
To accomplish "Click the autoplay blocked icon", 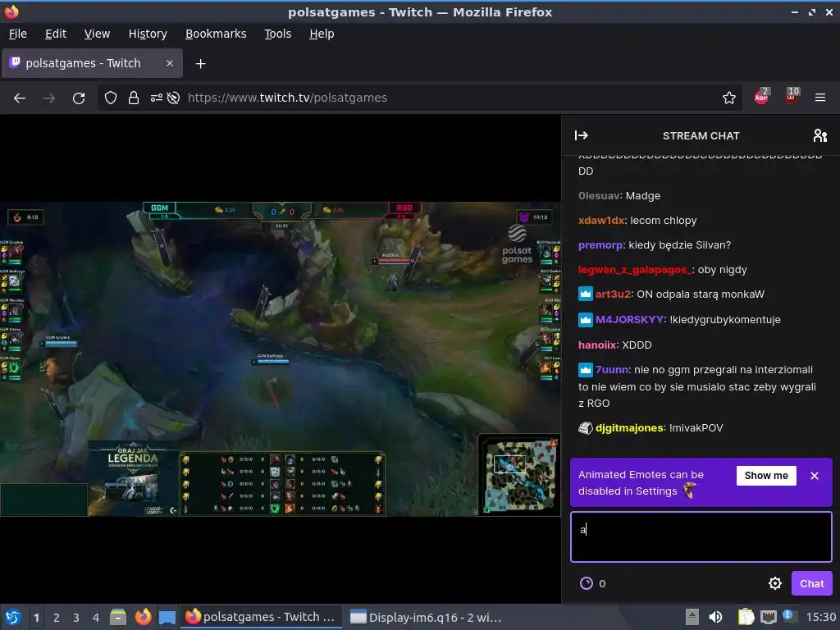I will [173, 98].
